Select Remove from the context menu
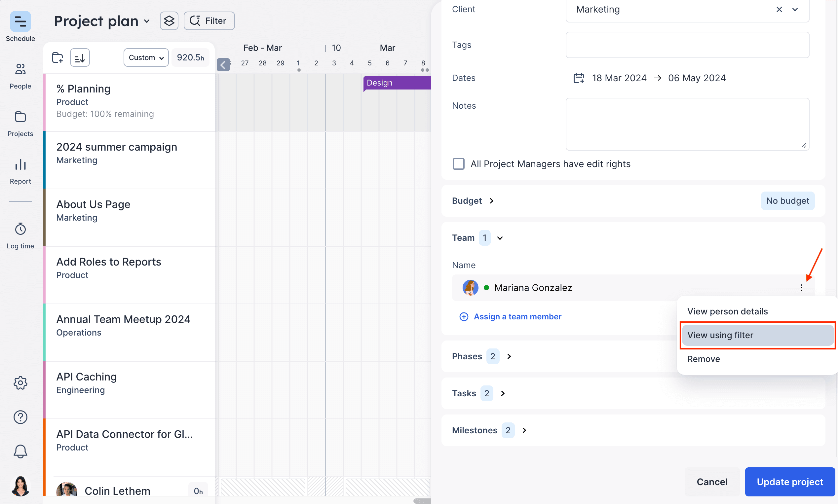 [x=704, y=359]
